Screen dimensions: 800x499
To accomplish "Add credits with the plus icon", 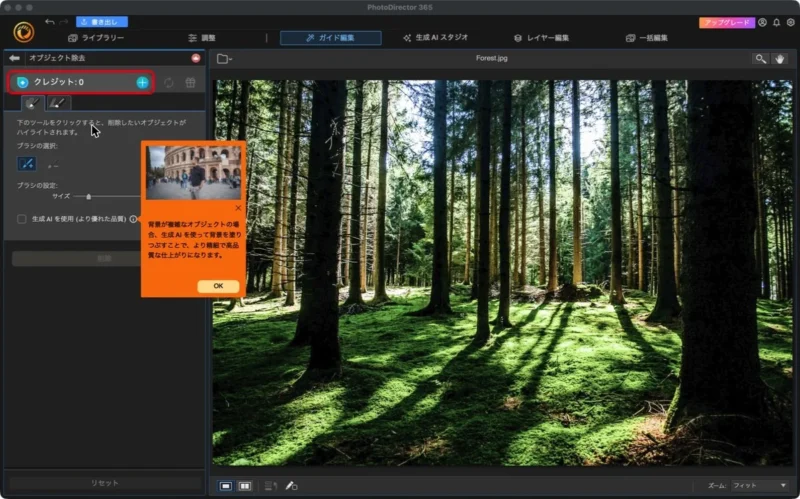I will [142, 82].
